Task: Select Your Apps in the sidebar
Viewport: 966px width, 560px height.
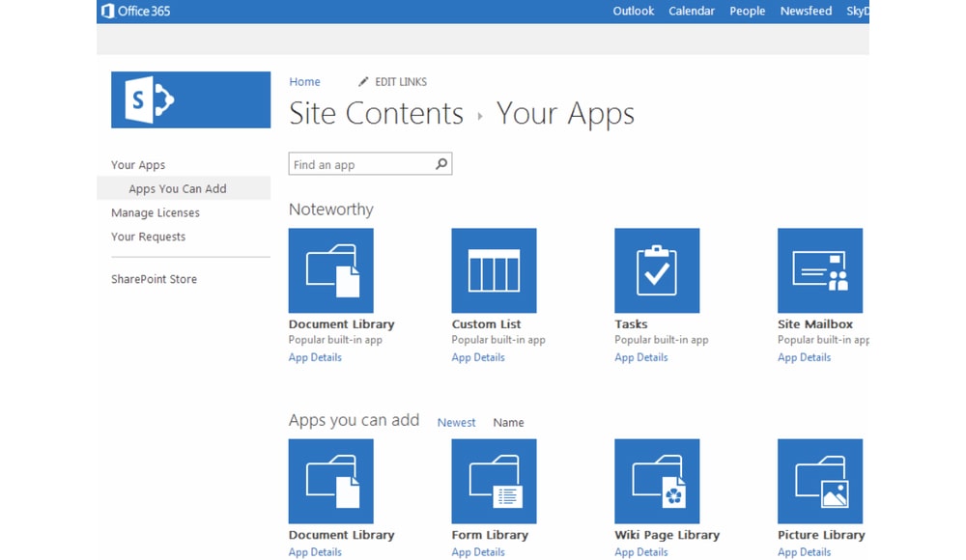Action: click(x=138, y=165)
